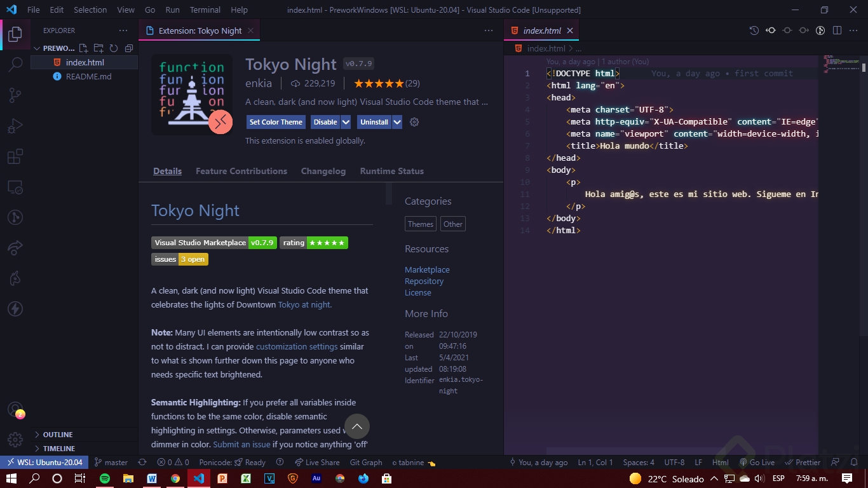
Task: Click the New File icon in Explorer header
Action: coord(83,48)
